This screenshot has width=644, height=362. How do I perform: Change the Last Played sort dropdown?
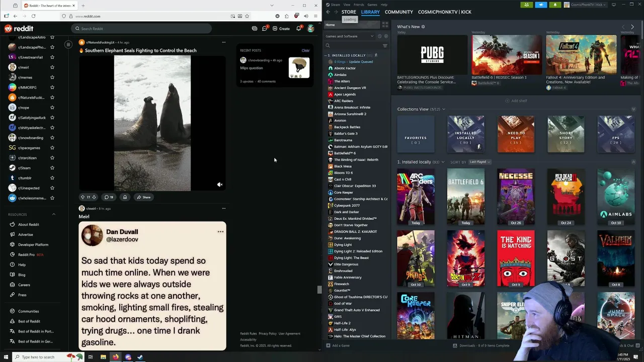point(479,162)
